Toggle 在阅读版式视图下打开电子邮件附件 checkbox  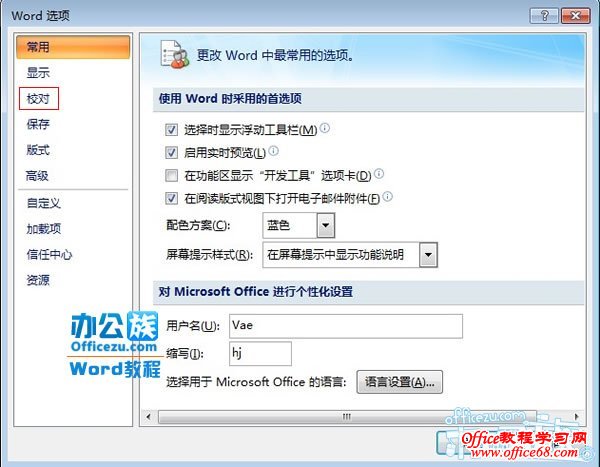[x=171, y=198]
